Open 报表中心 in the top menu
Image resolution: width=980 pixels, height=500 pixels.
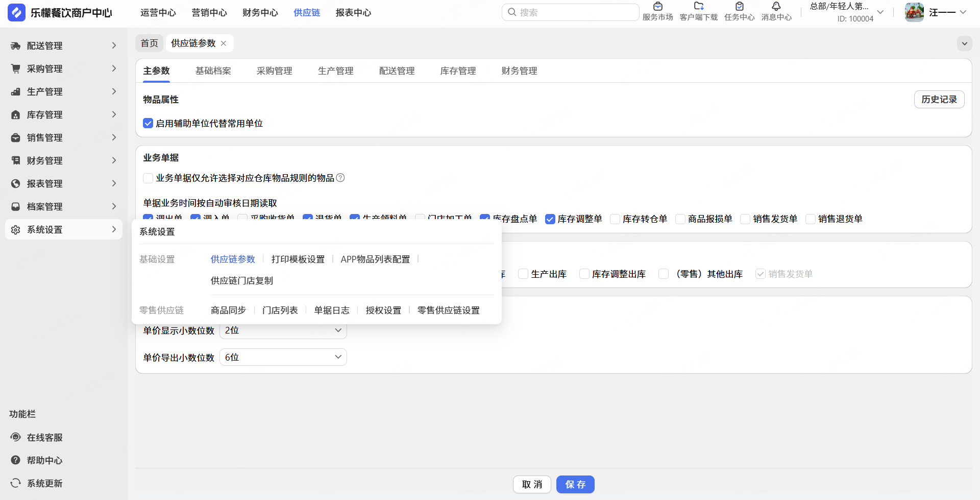(353, 13)
